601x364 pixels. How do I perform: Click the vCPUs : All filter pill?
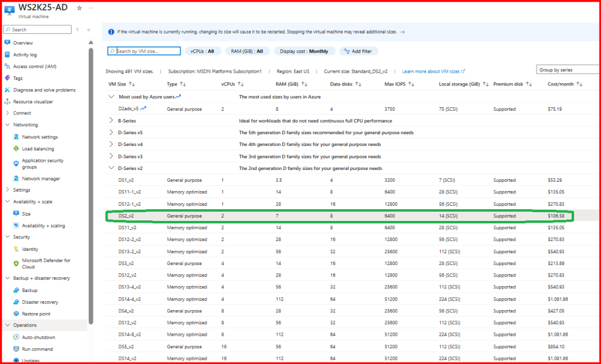[x=202, y=52]
